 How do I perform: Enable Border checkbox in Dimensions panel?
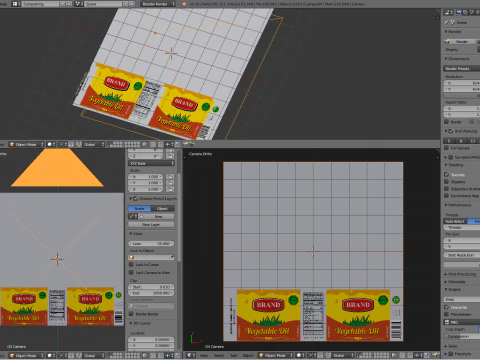[447, 122]
